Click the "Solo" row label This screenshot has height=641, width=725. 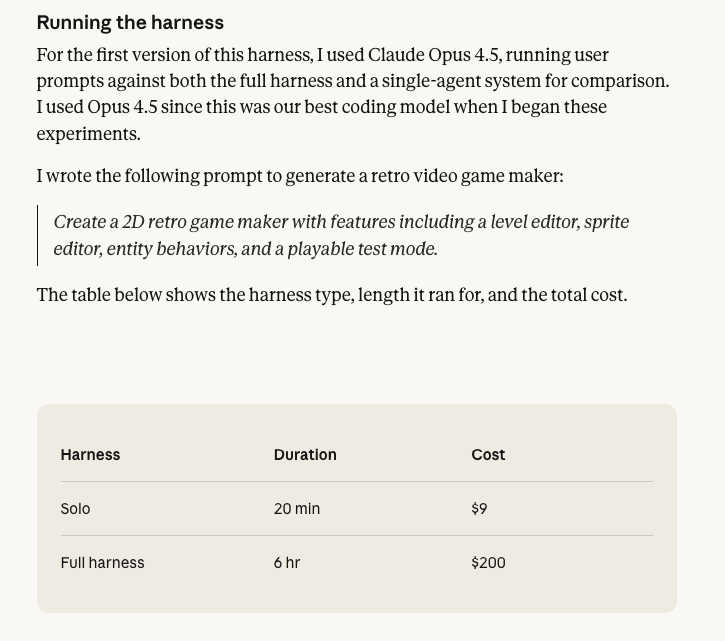pyautogui.click(x=75, y=509)
